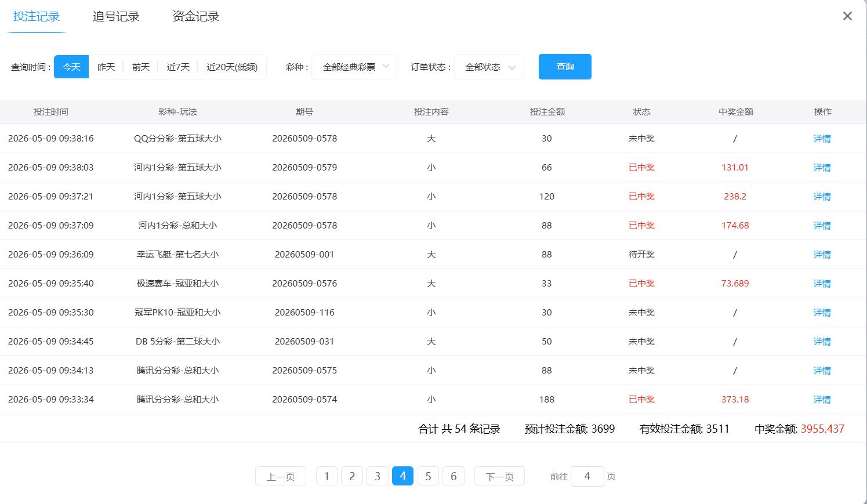Expand the 全部经典彩票 lottery dropdown
Image resolution: width=867 pixels, height=504 pixels.
(x=355, y=67)
